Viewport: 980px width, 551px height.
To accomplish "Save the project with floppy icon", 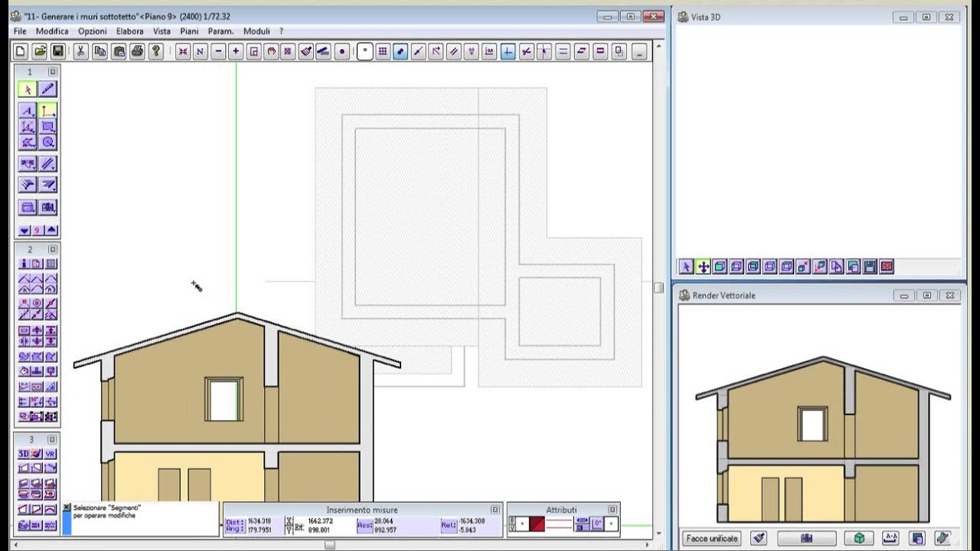I will [x=57, y=51].
